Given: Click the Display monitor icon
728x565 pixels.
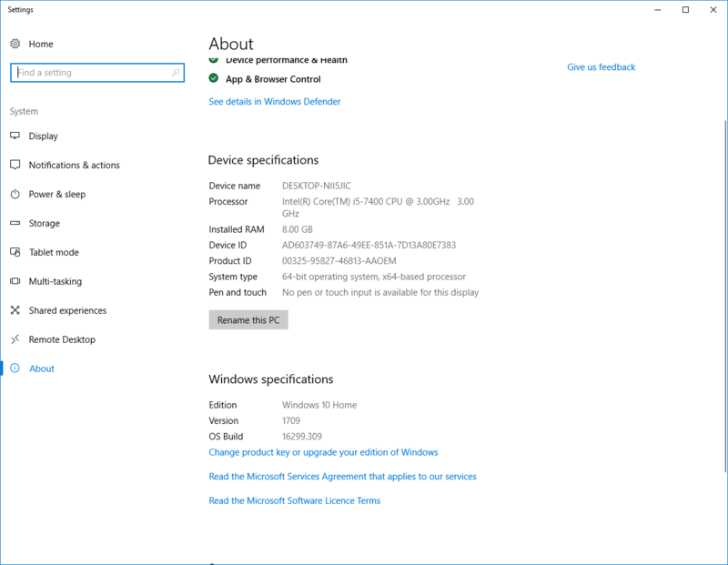Looking at the screenshot, I should 15,136.
